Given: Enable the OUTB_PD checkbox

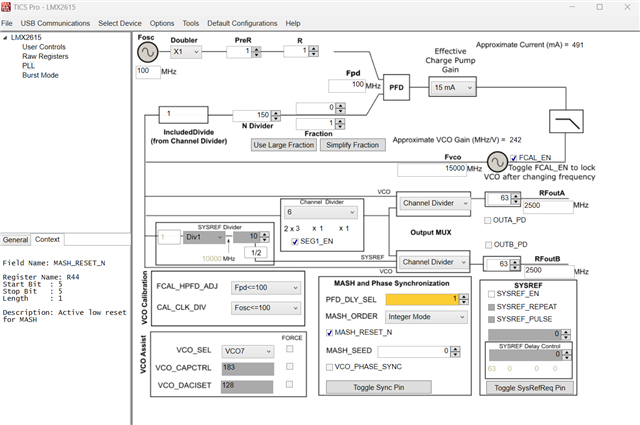Looking at the screenshot, I should [x=488, y=245].
